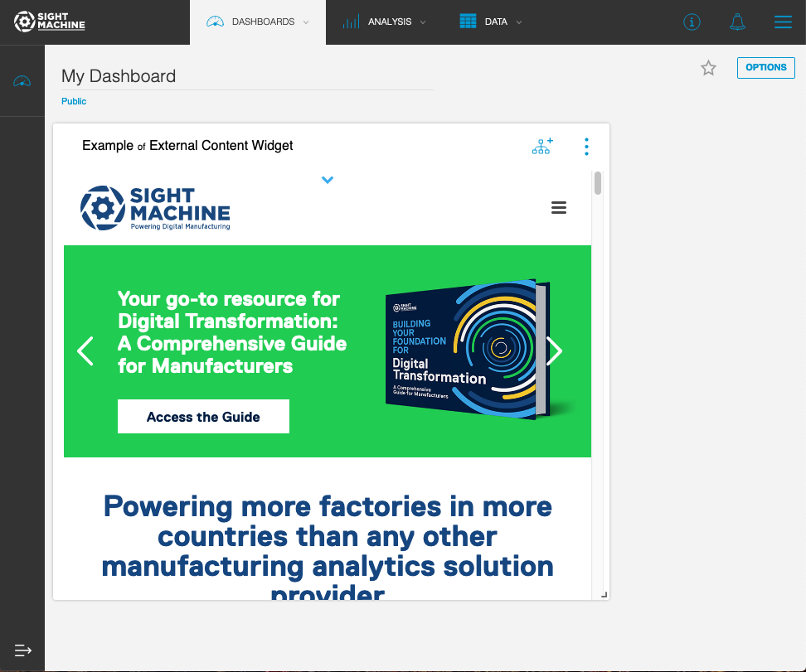Image resolution: width=806 pixels, height=672 pixels.
Task: Click the widget hierarchy add icon
Action: point(542,147)
